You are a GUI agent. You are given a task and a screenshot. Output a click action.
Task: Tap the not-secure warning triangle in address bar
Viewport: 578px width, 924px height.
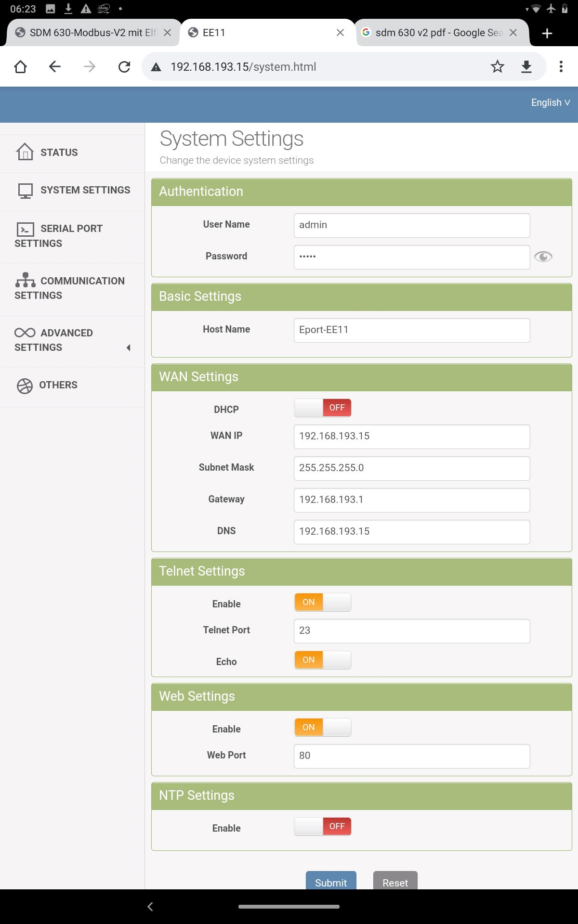point(156,67)
